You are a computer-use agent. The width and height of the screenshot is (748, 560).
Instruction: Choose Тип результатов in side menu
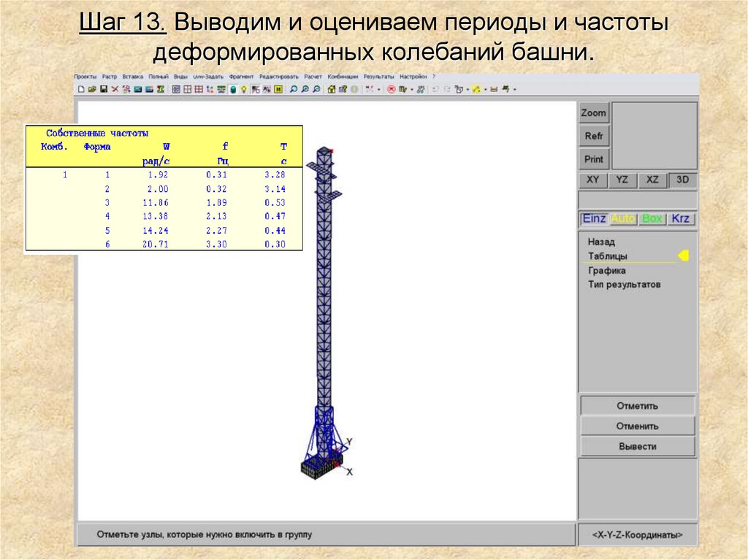click(x=624, y=284)
